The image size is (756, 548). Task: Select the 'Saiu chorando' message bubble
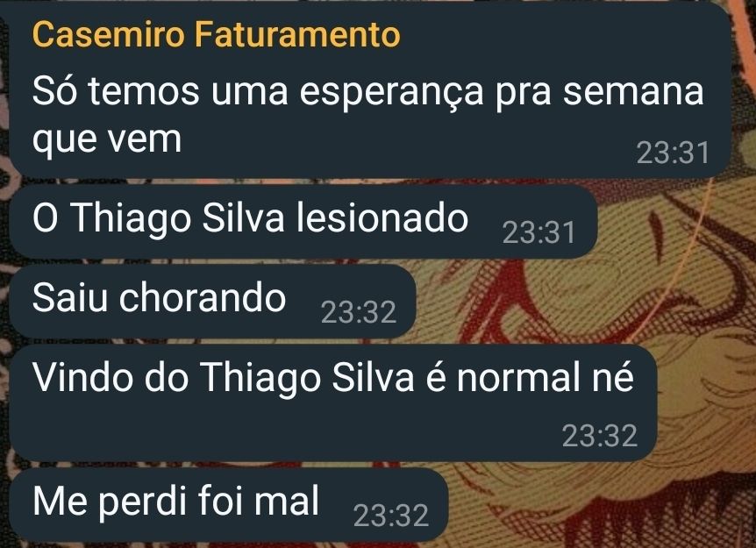pos(212,301)
